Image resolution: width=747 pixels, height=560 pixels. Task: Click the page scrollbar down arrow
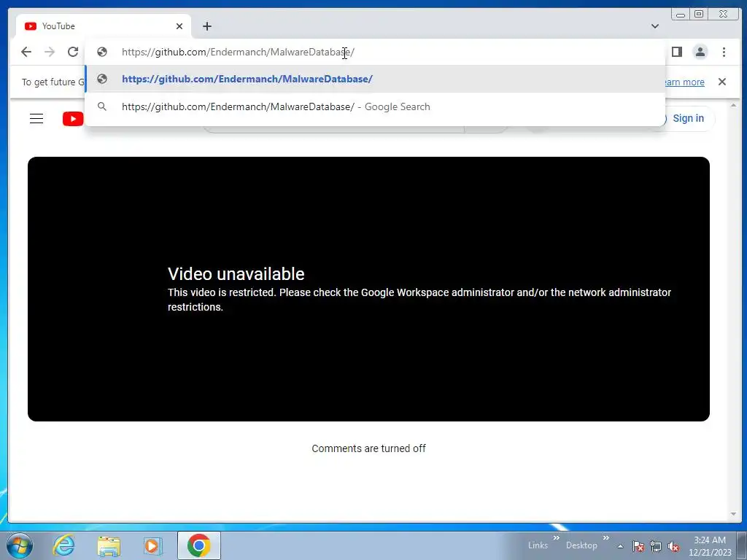coord(733,514)
